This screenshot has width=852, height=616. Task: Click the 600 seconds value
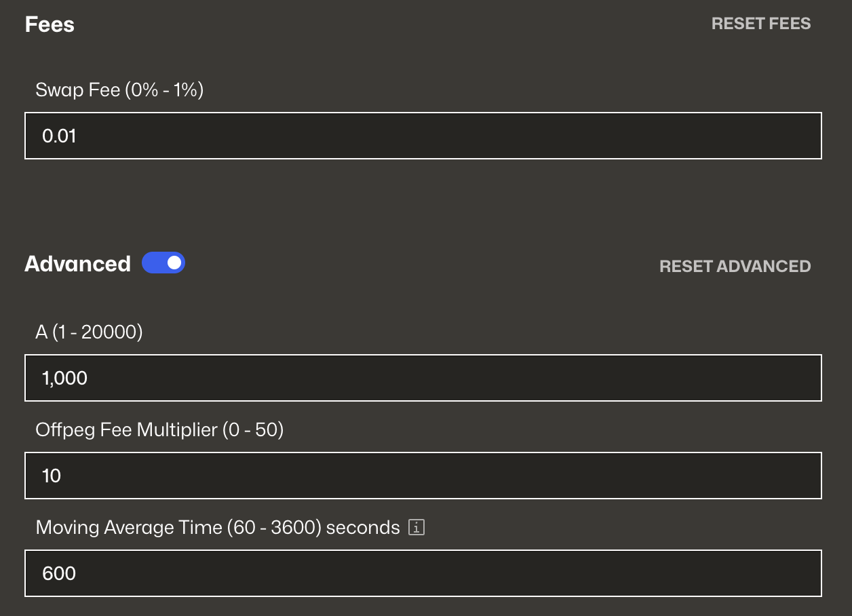tap(59, 573)
